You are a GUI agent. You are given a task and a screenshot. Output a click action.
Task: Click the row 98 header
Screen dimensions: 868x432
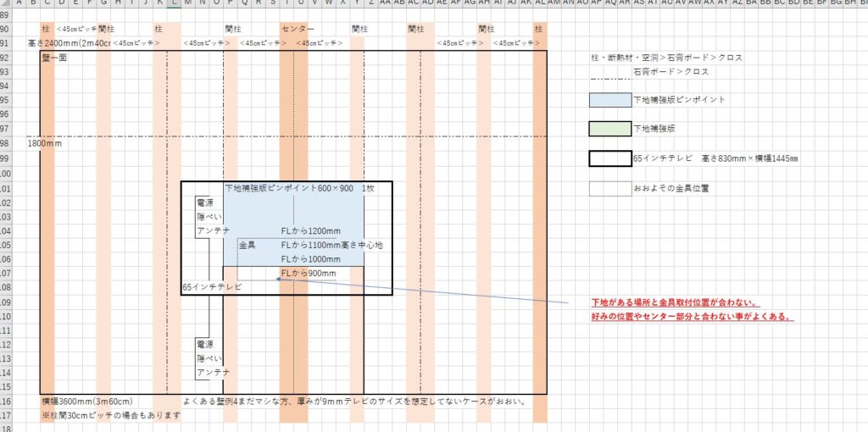(x=6, y=143)
